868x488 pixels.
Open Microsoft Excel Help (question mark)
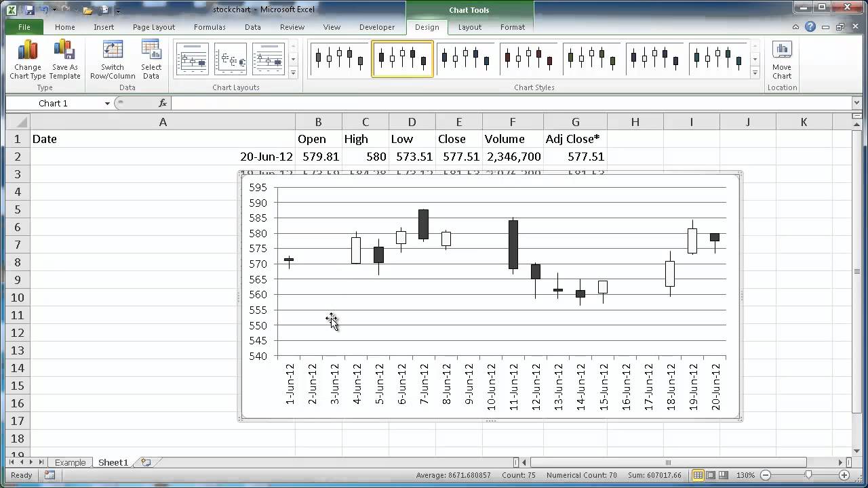point(810,27)
